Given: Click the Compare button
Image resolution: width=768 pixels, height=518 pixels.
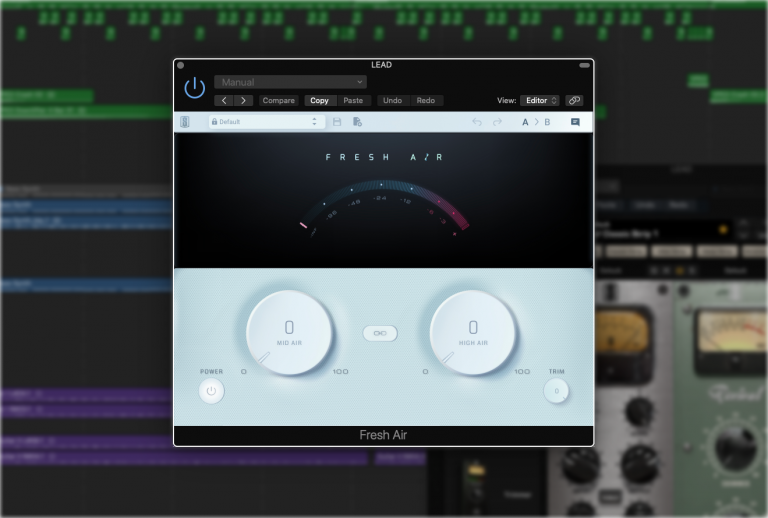Looking at the screenshot, I should coord(279,100).
